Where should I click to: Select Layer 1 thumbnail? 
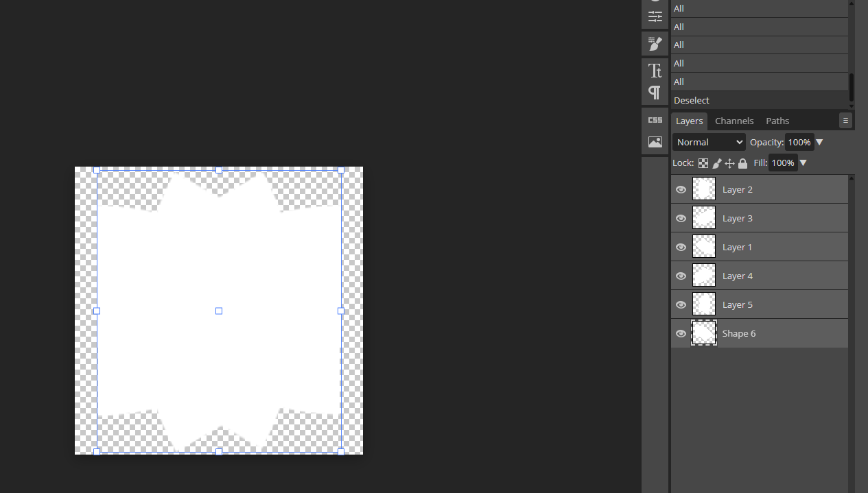(x=704, y=247)
